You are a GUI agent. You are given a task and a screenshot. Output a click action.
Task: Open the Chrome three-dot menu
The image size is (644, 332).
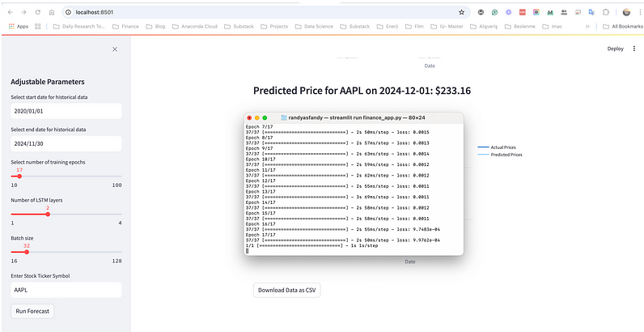(638, 12)
